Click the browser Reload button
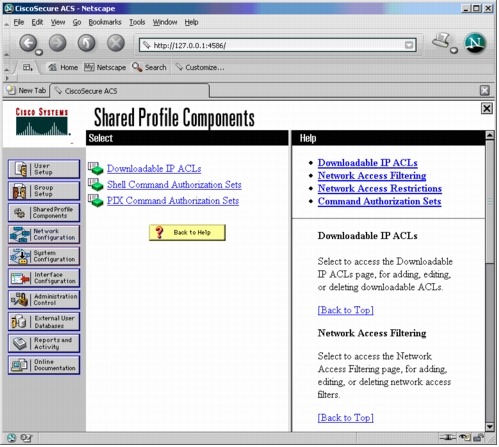 (87, 43)
